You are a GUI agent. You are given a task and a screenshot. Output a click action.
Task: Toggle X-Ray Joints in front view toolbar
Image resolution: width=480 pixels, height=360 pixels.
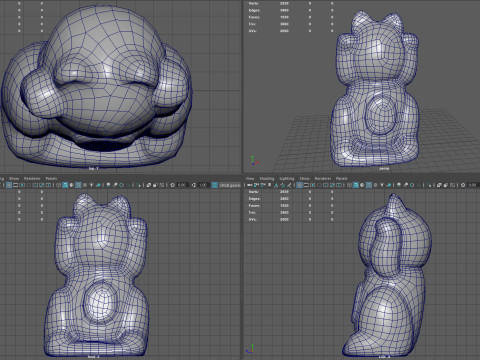click(161, 185)
